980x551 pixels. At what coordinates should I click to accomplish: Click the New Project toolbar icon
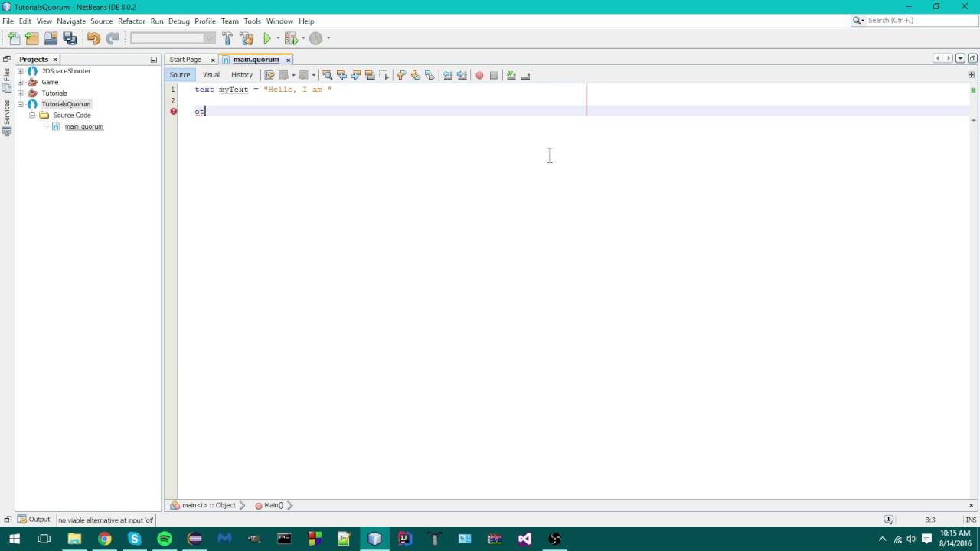tap(31, 38)
